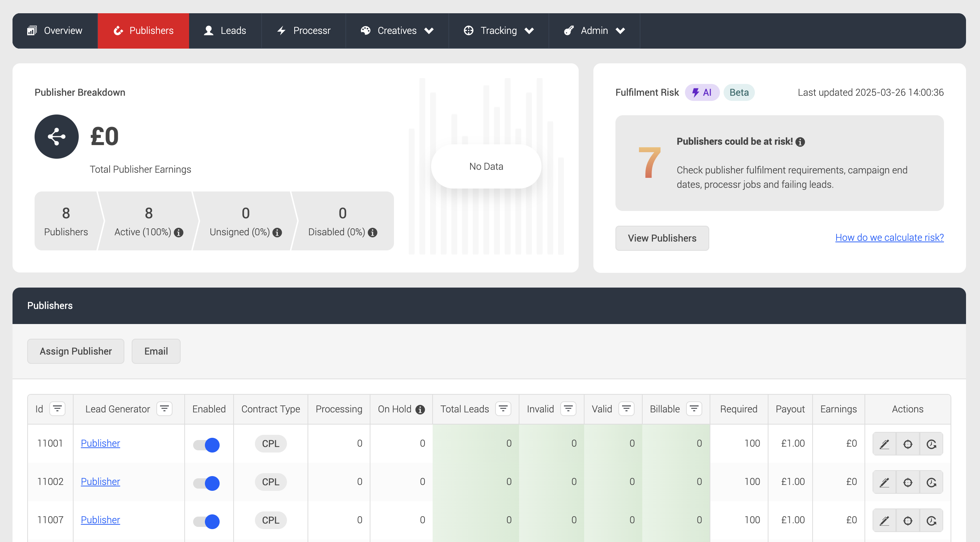Click the clock history icon for publisher 11002
Screen dimensions: 980x542
coord(931,482)
